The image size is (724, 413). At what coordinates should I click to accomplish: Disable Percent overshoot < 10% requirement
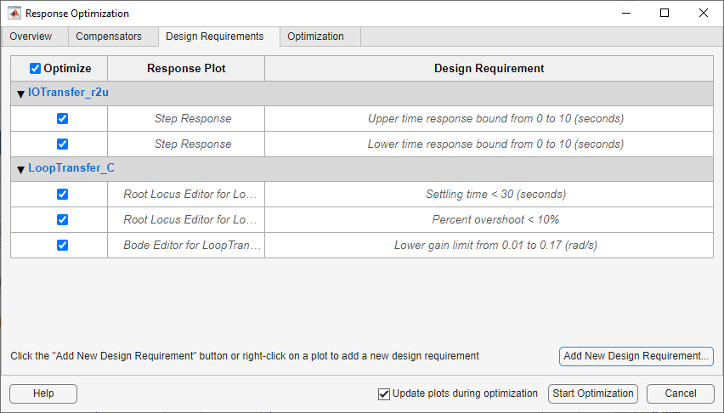(62, 219)
